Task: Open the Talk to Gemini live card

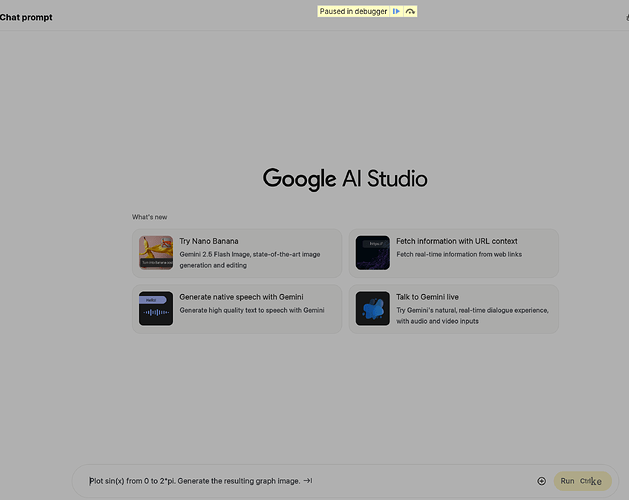Action: point(454,309)
